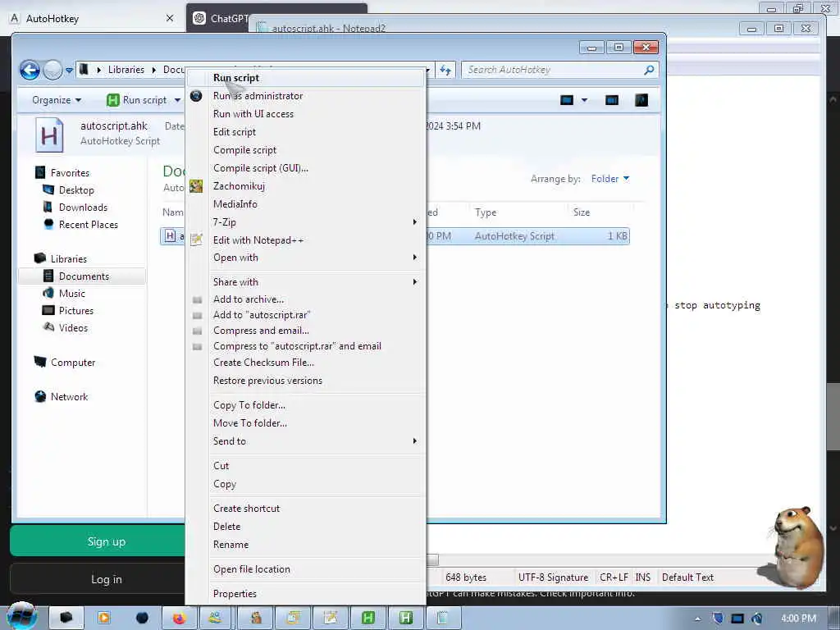Click the Explorer Forward arrow button
This screenshot has height=630, width=840.
click(x=52, y=71)
